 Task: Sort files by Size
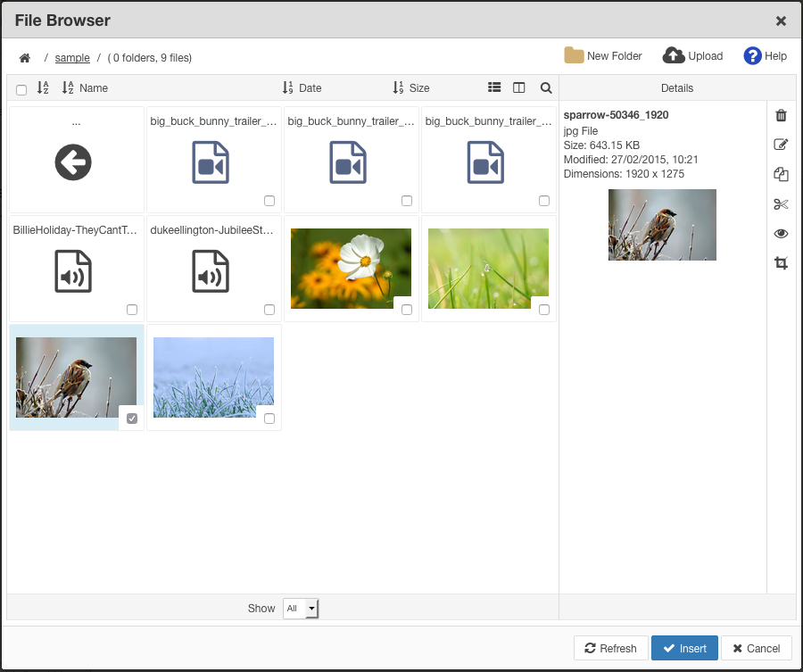pyautogui.click(x=412, y=87)
